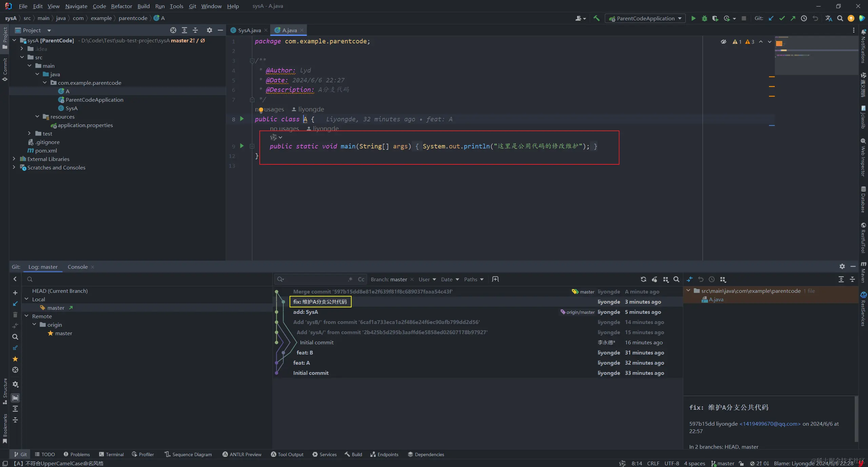Collapse the src folder in project tree

coord(22,57)
